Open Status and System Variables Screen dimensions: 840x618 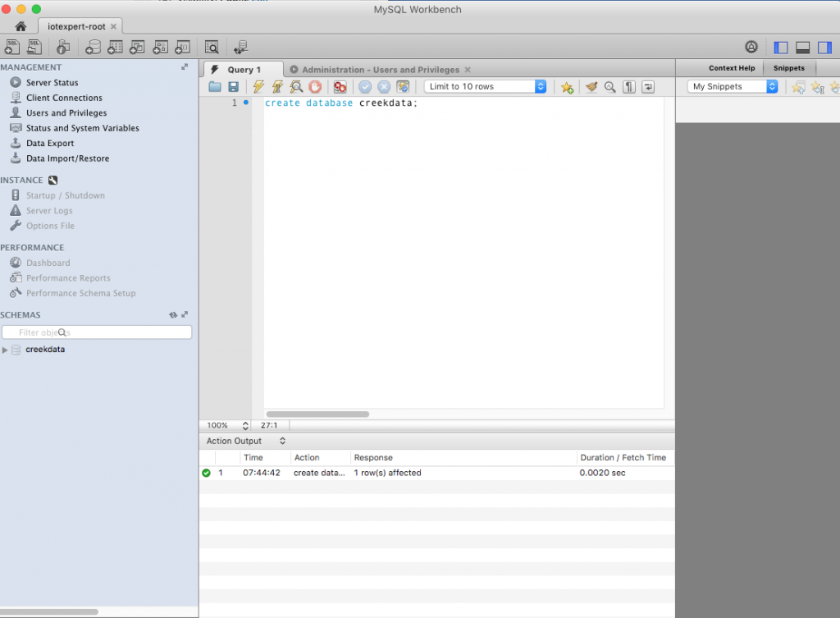(83, 128)
